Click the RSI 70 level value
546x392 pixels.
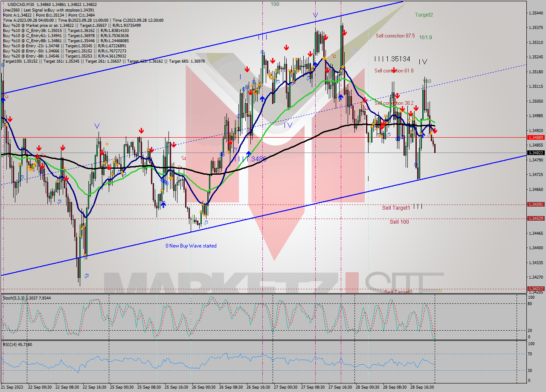(530, 354)
